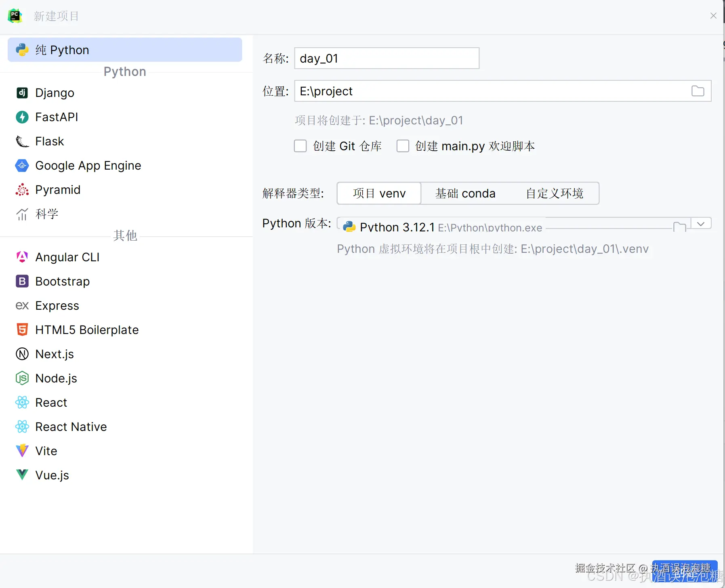The image size is (725, 588).
Task: Switch interpreter type to 项目 venv
Action: pos(379,193)
